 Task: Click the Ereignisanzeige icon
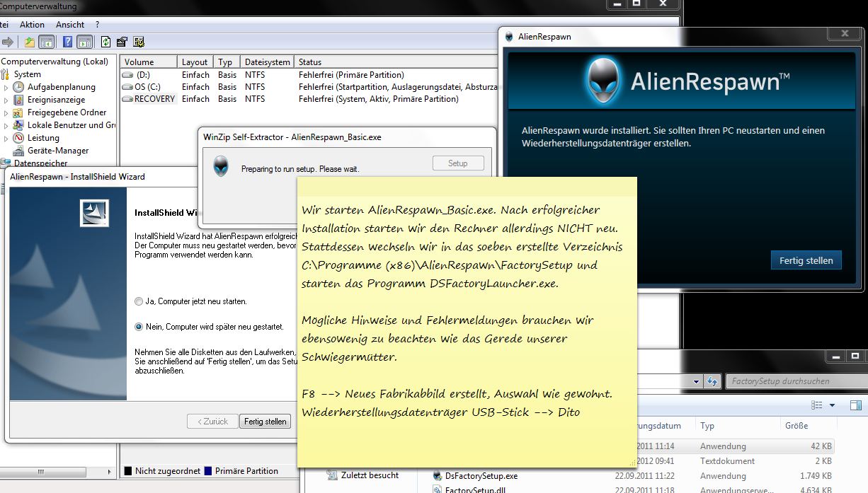[20, 100]
